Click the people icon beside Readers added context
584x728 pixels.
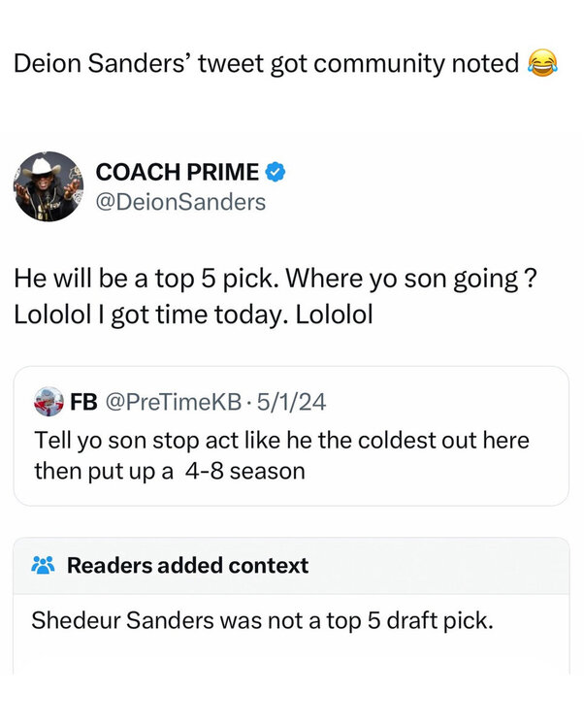click(x=45, y=565)
